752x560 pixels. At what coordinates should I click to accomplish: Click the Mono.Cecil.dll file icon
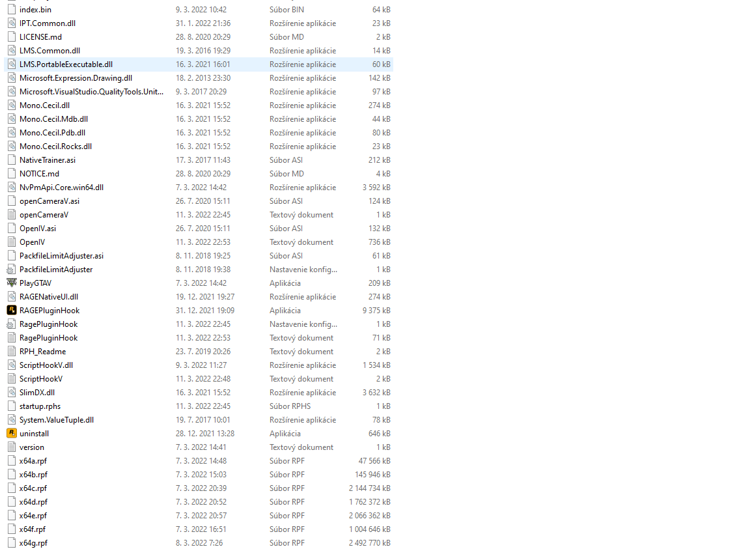click(12, 105)
